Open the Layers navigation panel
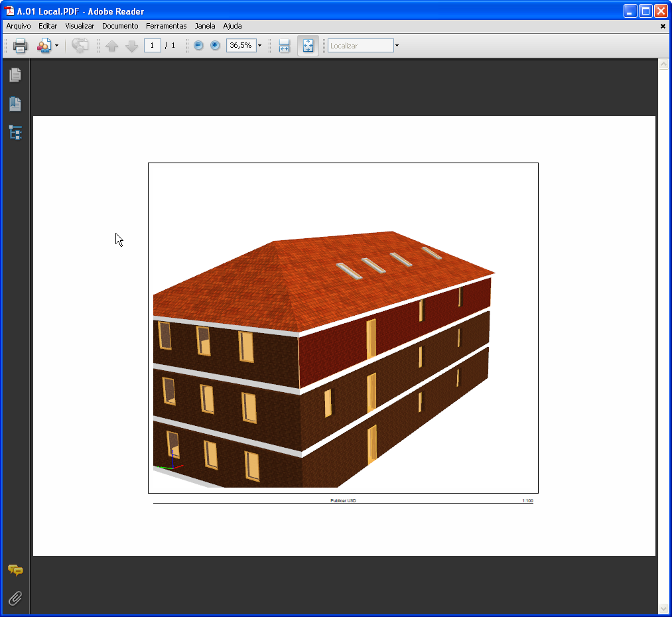The height and width of the screenshot is (617, 672). coord(15,132)
